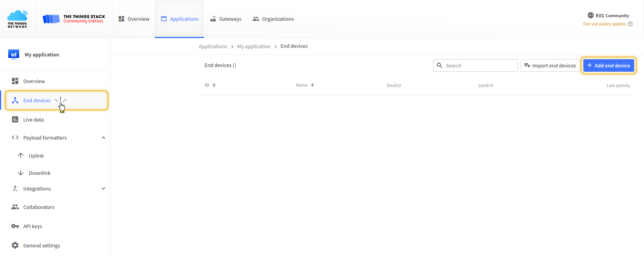Click the My application icon in sidebar
644x256 pixels.
(x=14, y=54)
